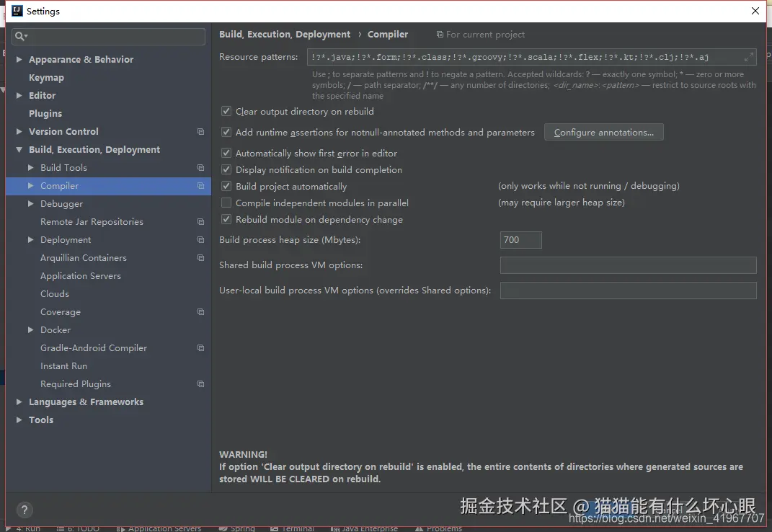Open help via the question mark button
Screen dimensions: 772x532
24,510
